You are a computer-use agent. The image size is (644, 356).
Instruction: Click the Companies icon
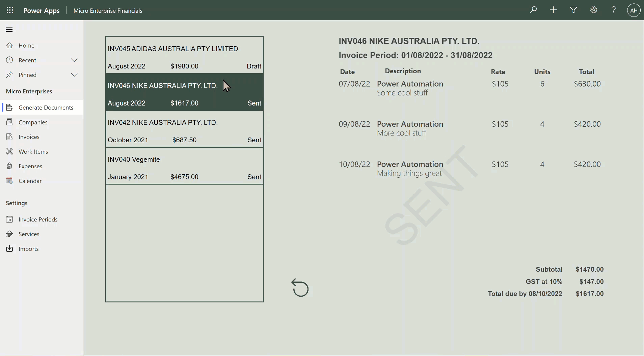pyautogui.click(x=9, y=122)
